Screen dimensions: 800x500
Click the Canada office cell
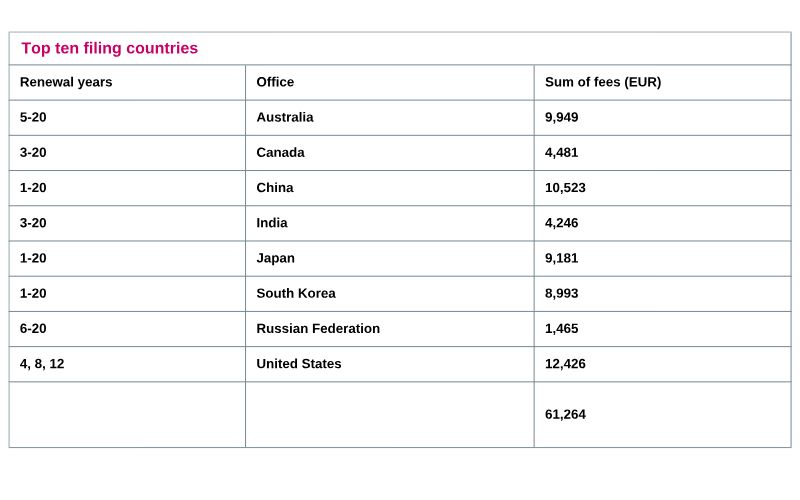pyautogui.click(x=280, y=152)
